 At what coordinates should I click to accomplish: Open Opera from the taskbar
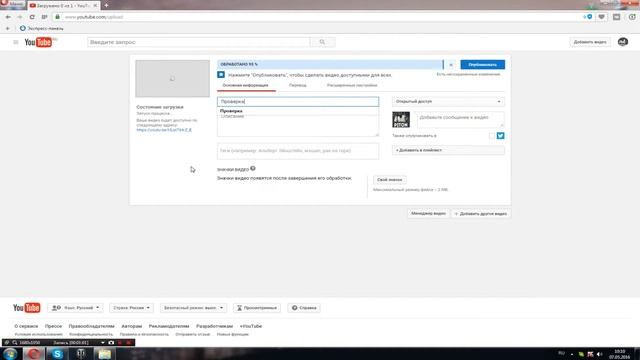[x=33, y=353]
